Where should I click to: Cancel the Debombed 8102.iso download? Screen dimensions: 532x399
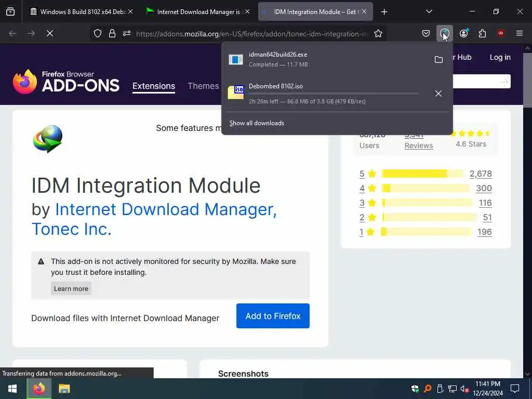438,94
